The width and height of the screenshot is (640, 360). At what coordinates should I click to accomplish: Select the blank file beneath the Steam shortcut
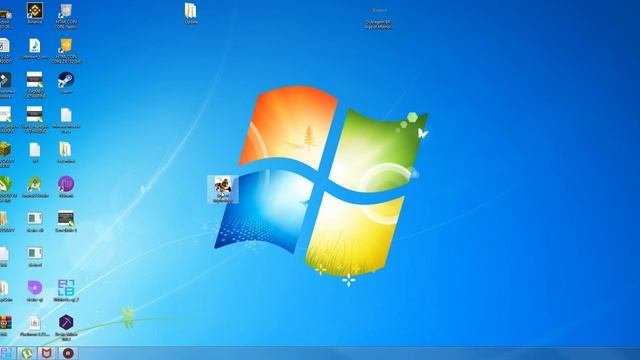pos(66,116)
